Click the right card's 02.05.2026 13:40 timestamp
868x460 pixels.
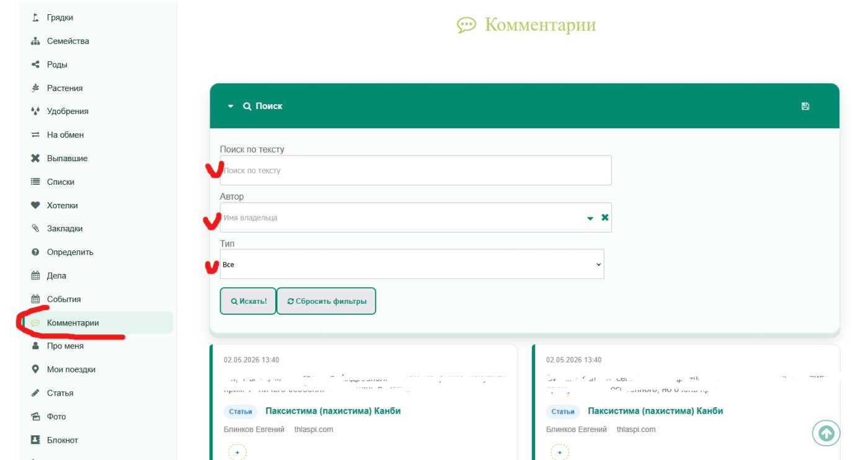point(574,360)
